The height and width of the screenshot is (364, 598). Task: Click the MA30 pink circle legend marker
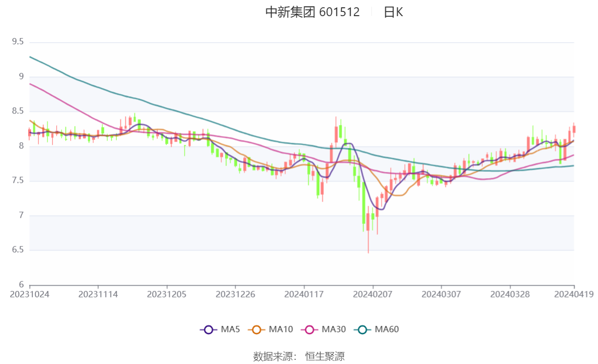(x=309, y=330)
